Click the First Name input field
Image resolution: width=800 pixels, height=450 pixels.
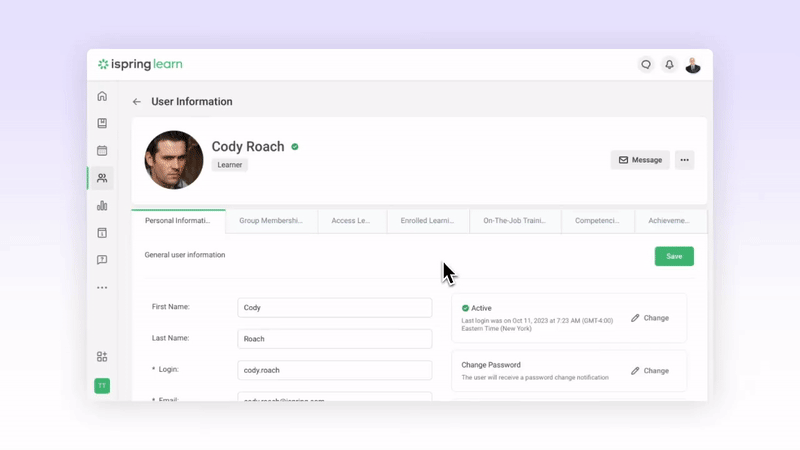point(334,308)
